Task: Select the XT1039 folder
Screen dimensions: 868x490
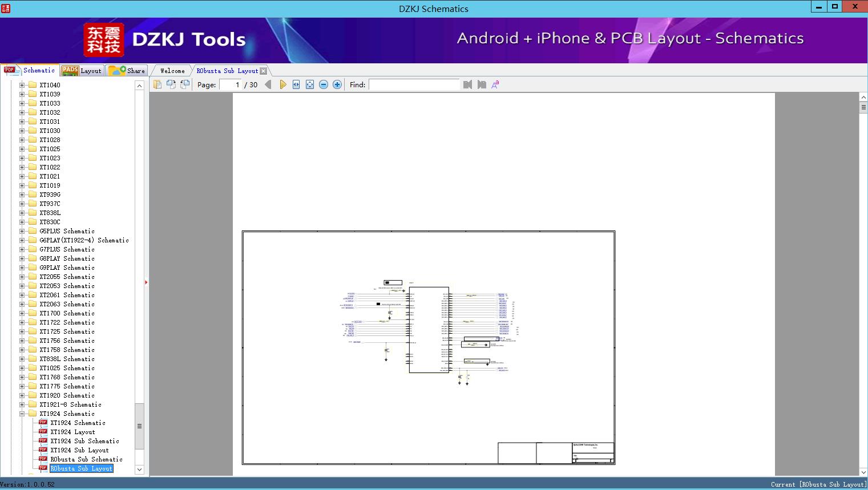Action: click(x=50, y=94)
